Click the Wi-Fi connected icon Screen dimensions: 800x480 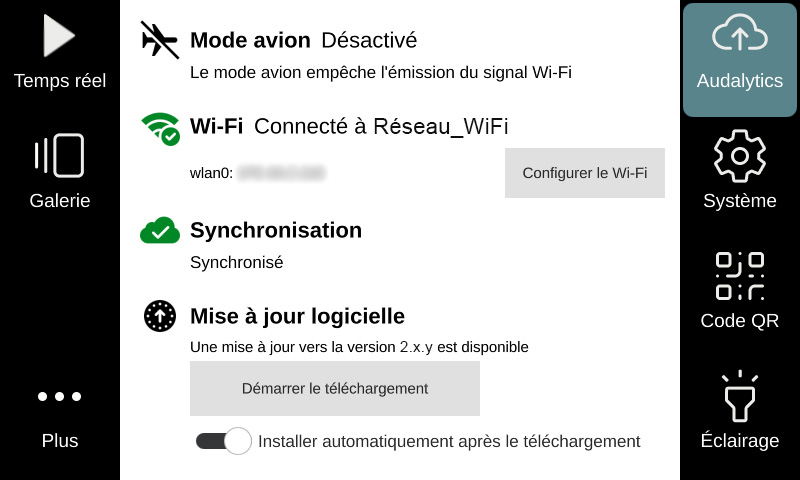(x=160, y=128)
